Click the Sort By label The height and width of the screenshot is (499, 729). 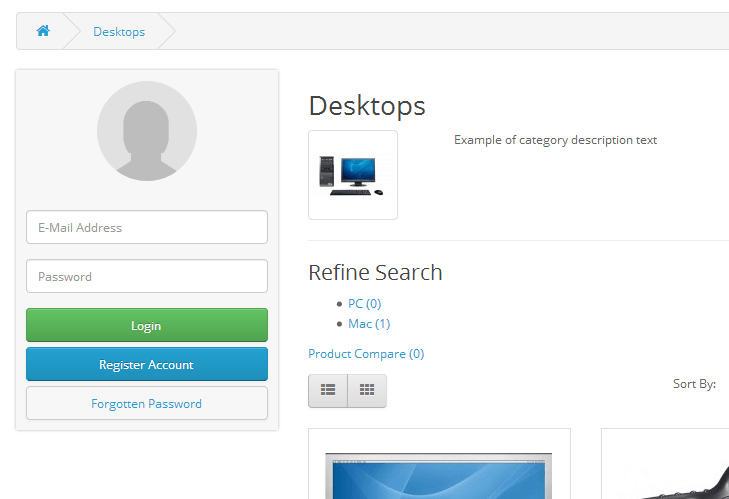pos(694,384)
